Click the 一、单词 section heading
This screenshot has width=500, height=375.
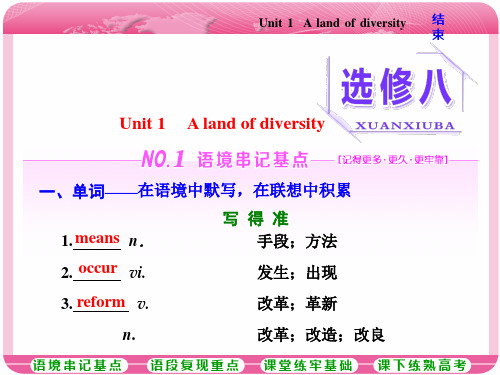click(72, 191)
